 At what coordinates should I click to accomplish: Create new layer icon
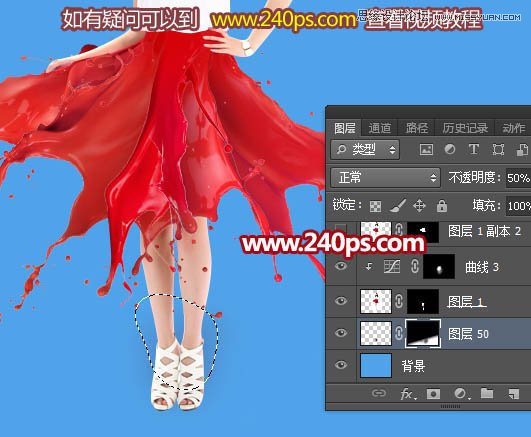pyautogui.click(x=514, y=394)
